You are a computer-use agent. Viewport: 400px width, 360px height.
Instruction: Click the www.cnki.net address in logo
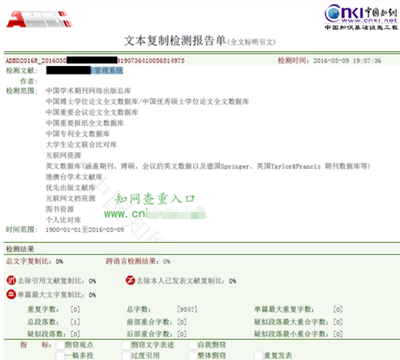369,21
